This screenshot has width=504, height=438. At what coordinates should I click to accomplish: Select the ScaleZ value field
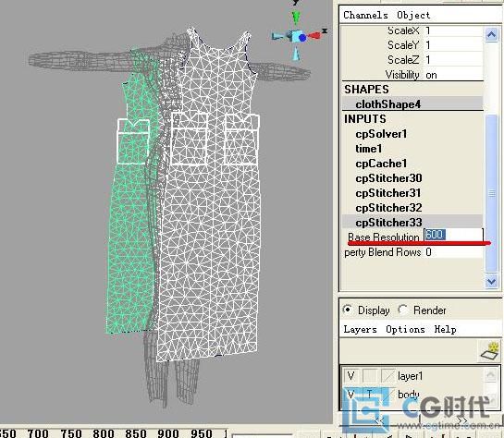click(x=453, y=60)
